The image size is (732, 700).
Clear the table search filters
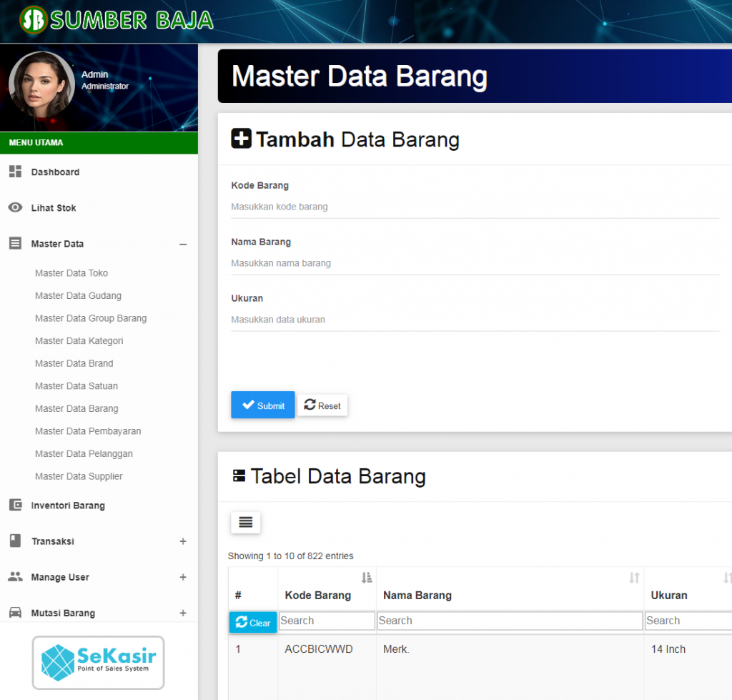tap(253, 623)
